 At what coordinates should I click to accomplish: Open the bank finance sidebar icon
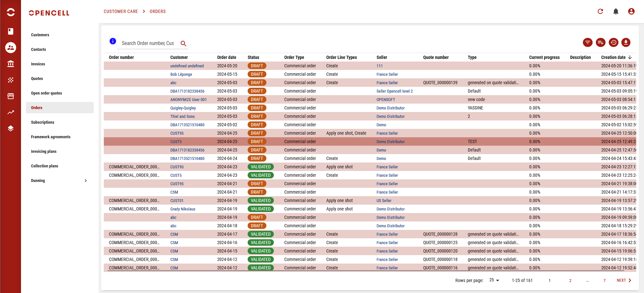click(11, 64)
